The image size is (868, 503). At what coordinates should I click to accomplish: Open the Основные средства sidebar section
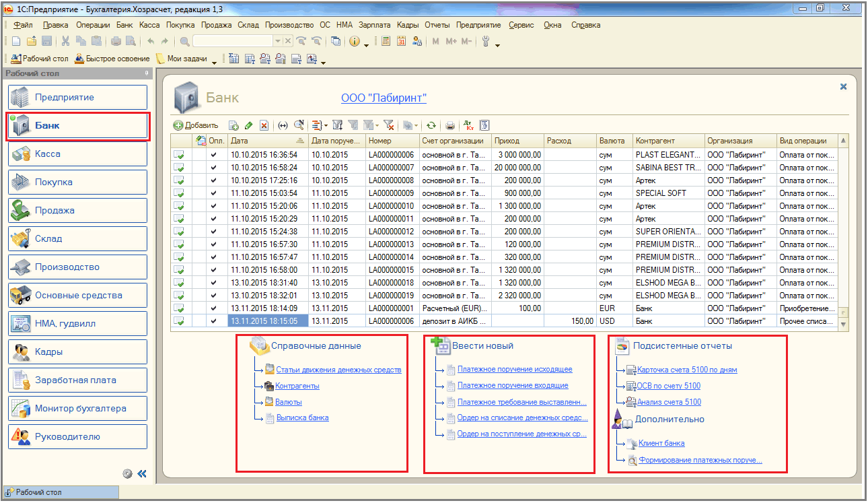(77, 296)
